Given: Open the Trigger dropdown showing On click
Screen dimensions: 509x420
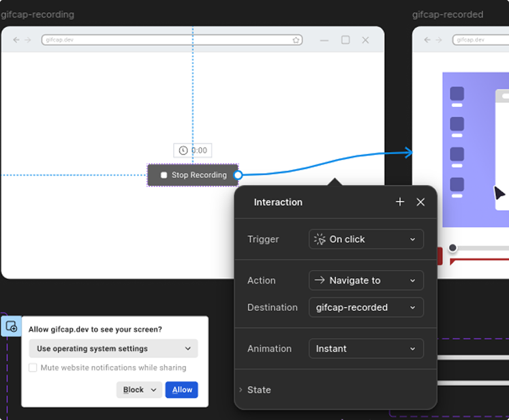Looking at the screenshot, I should [366, 239].
